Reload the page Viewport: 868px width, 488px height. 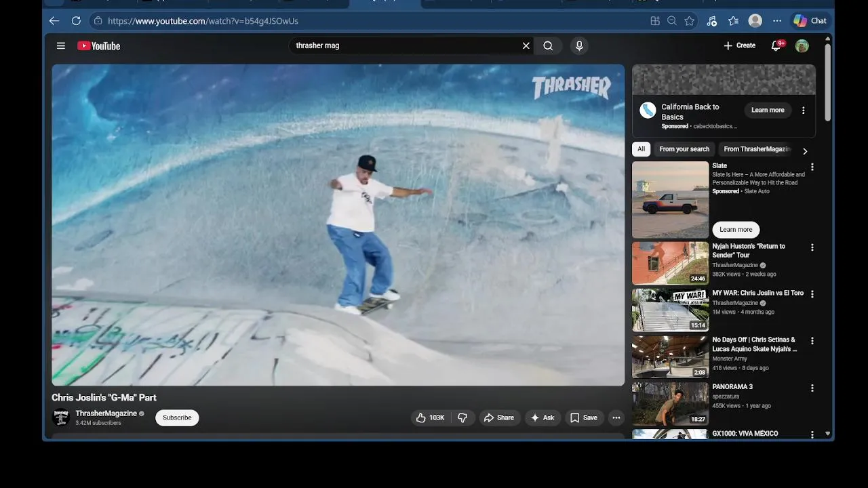pos(76,21)
